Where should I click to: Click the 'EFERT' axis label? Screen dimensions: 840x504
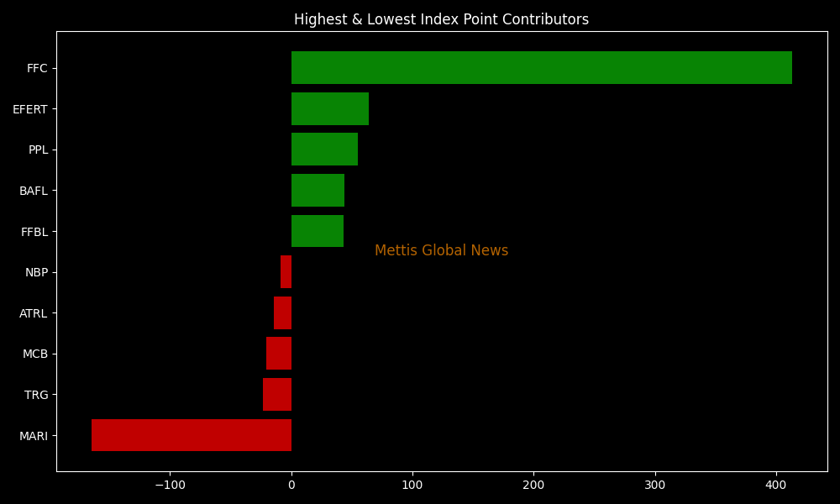click(30, 109)
